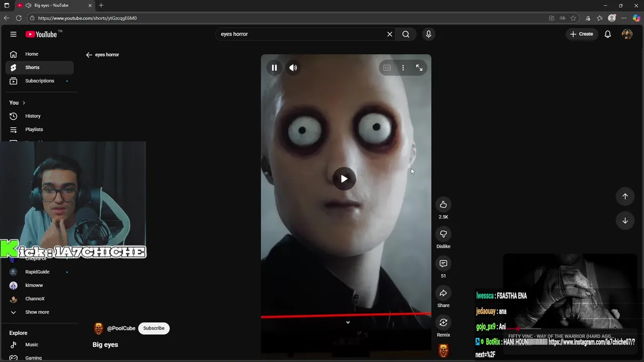This screenshot has height=362, width=644.
Task: Click the browser back arrow
Action: click(7, 18)
